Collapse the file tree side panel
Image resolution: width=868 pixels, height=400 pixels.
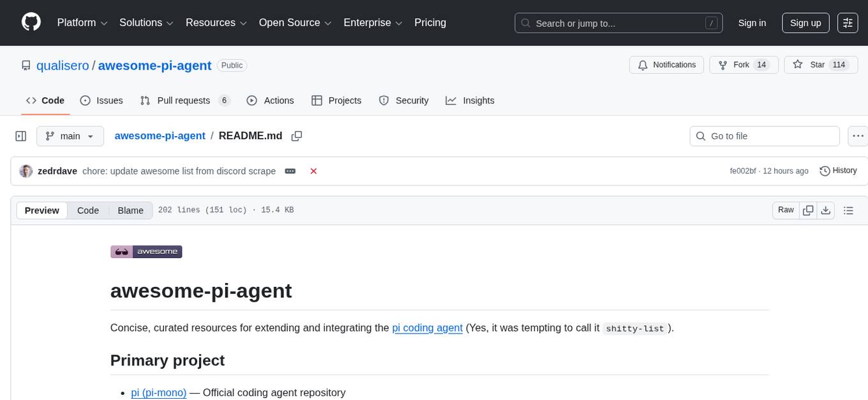tap(20, 135)
